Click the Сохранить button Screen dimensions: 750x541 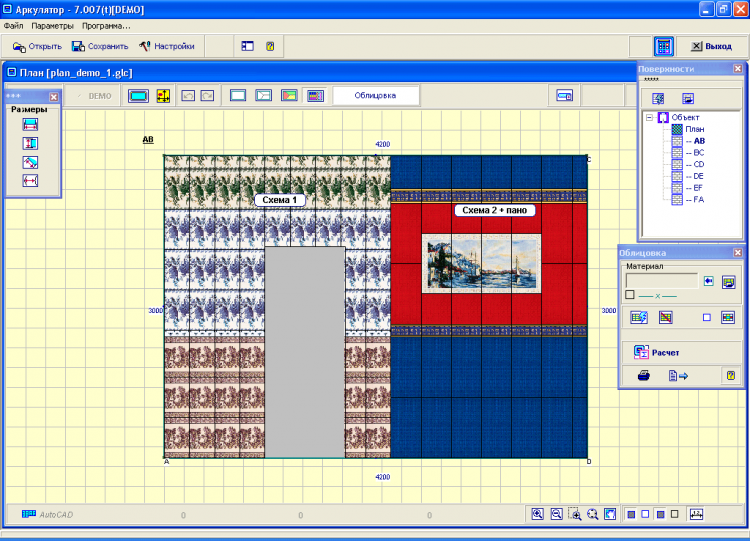100,46
